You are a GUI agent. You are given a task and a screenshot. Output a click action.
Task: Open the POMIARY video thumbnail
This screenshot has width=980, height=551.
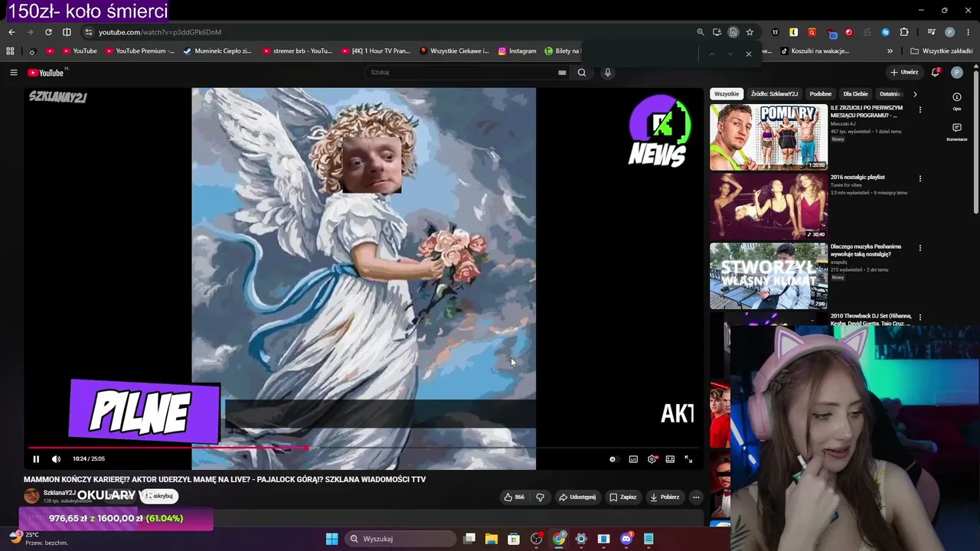[x=769, y=138]
